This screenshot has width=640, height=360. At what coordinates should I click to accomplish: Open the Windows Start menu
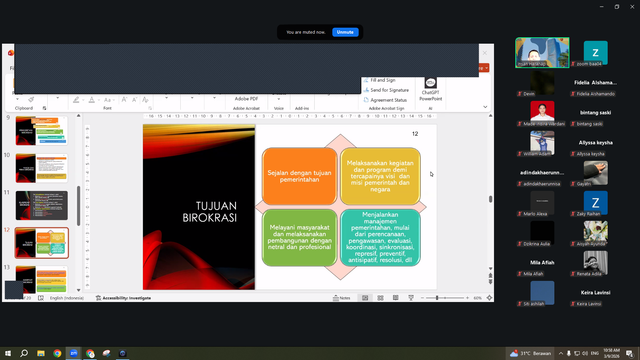pyautogui.click(x=8, y=353)
